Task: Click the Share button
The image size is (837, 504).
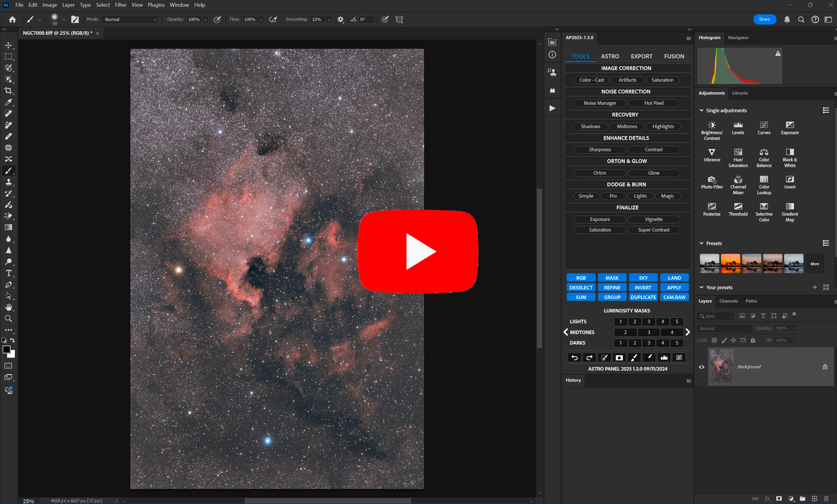Action: pyautogui.click(x=764, y=19)
